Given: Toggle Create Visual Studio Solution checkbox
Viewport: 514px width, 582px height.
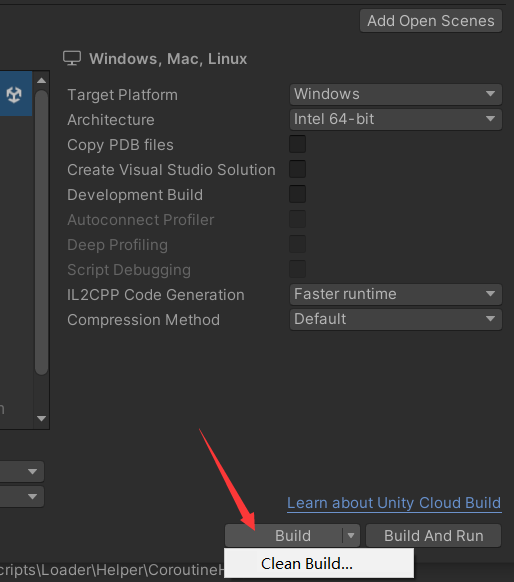Looking at the screenshot, I should (298, 169).
